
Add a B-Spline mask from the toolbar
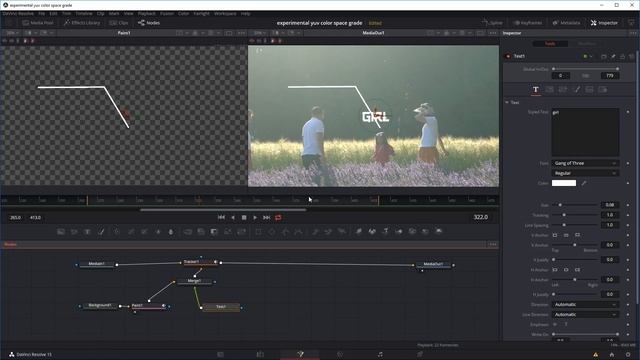coord(299,231)
